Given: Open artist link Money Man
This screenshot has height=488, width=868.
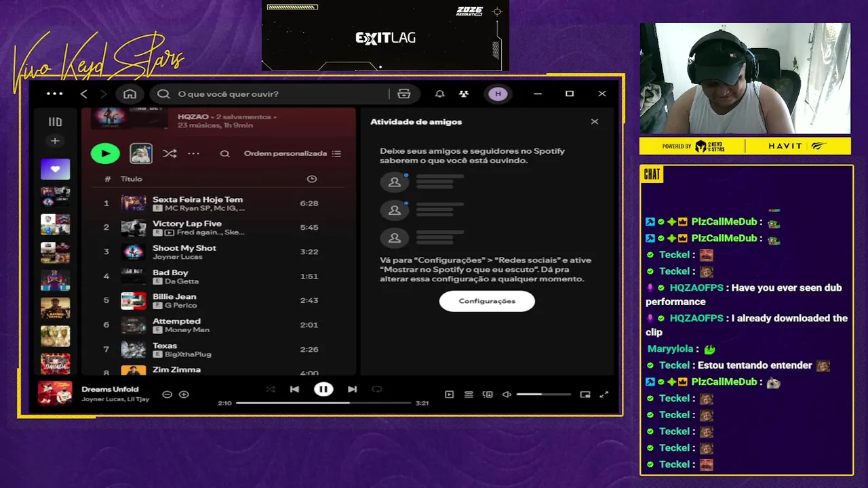Looking at the screenshot, I should click(x=187, y=330).
